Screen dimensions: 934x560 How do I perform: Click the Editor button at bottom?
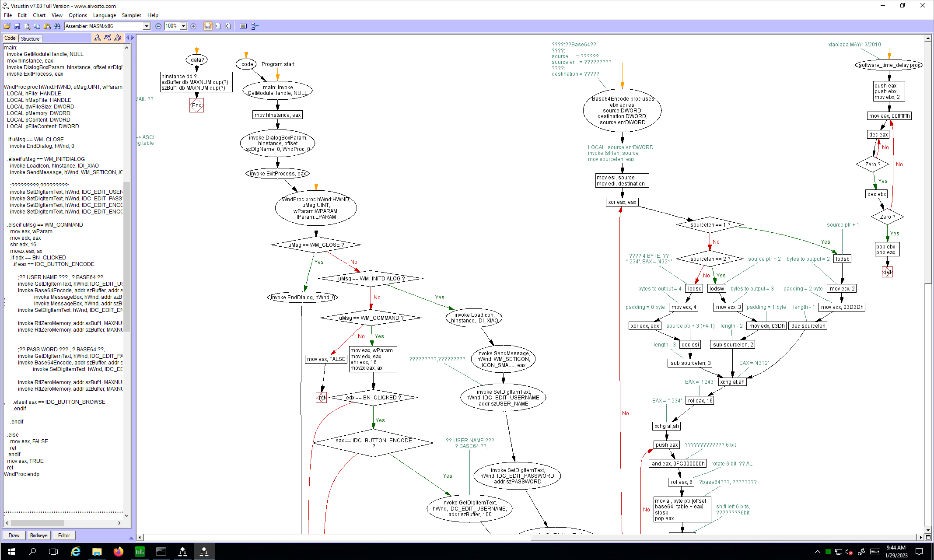[64, 535]
